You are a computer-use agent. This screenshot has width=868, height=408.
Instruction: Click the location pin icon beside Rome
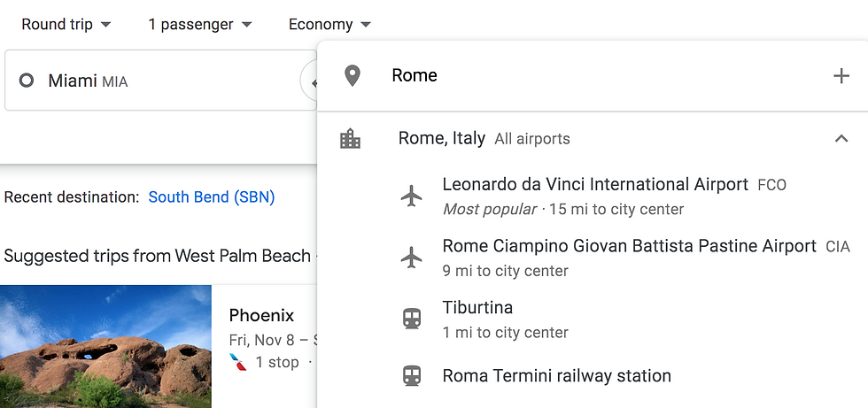(x=353, y=76)
